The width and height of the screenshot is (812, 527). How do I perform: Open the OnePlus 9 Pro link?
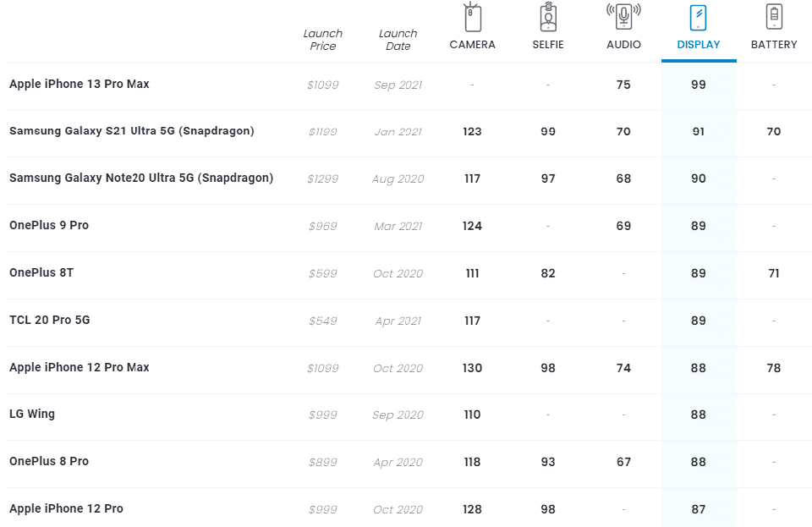point(49,226)
